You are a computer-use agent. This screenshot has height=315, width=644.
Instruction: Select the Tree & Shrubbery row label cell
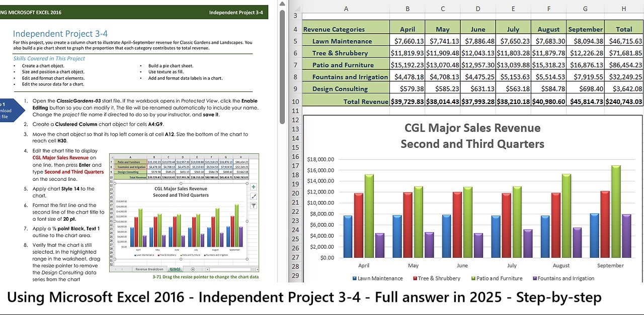346,53
